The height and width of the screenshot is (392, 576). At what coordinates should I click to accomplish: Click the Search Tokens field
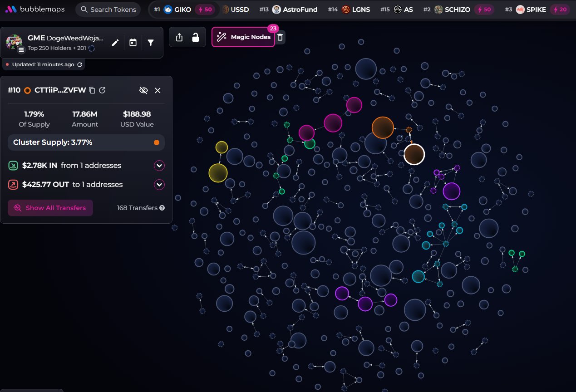[x=108, y=10]
